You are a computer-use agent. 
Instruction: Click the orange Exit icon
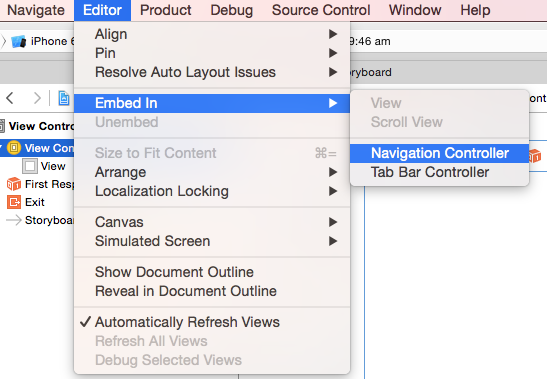14,202
